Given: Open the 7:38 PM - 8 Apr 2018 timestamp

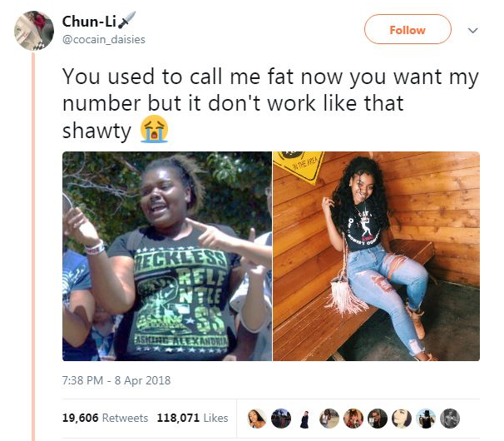Looking at the screenshot, I should point(116,380).
